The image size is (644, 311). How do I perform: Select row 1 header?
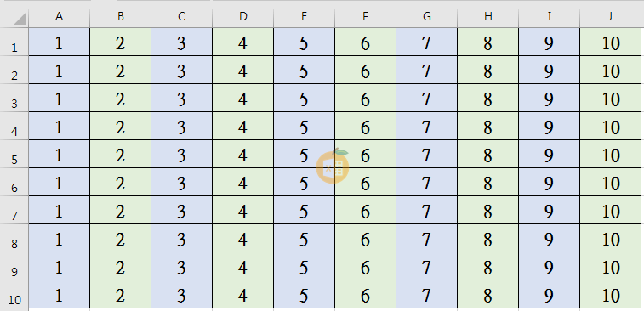point(14,42)
